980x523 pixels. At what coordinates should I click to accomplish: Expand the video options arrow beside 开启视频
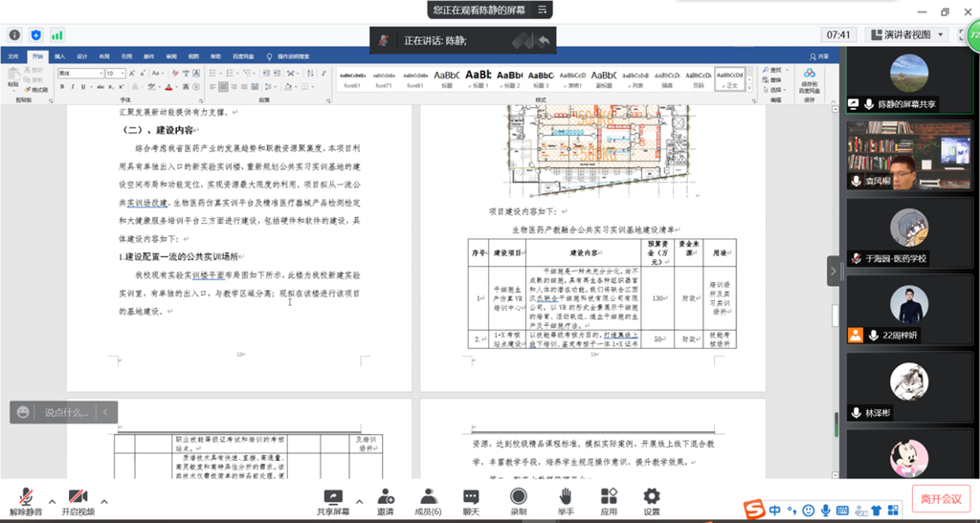tap(103, 501)
